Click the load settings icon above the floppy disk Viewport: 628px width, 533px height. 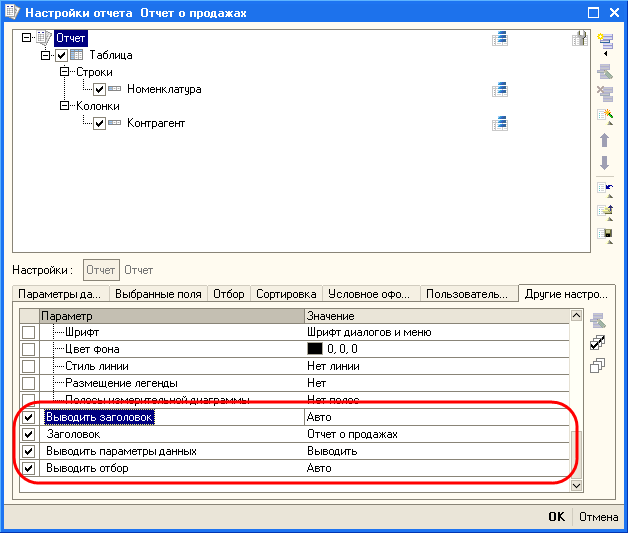[604, 211]
